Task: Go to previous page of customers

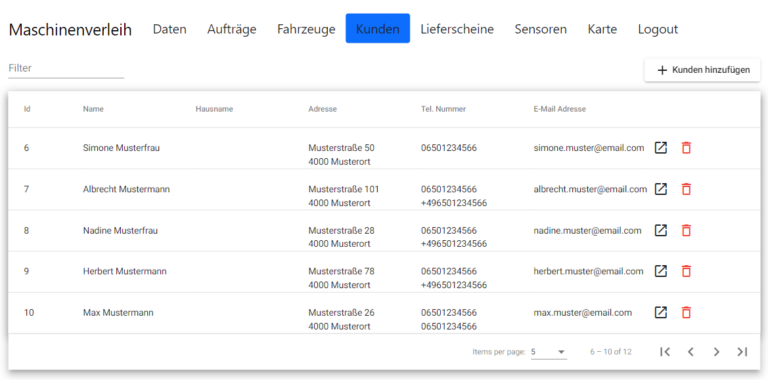Action: [x=691, y=352]
